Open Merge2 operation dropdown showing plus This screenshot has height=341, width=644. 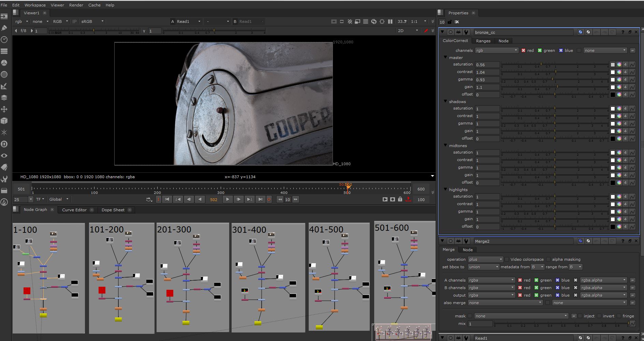tap(485, 259)
